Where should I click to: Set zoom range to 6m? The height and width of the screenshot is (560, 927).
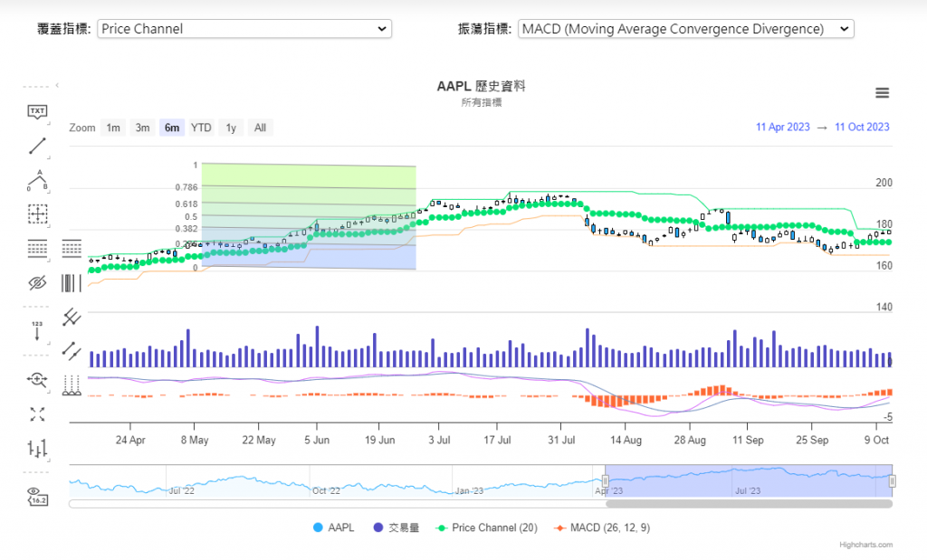click(x=172, y=128)
